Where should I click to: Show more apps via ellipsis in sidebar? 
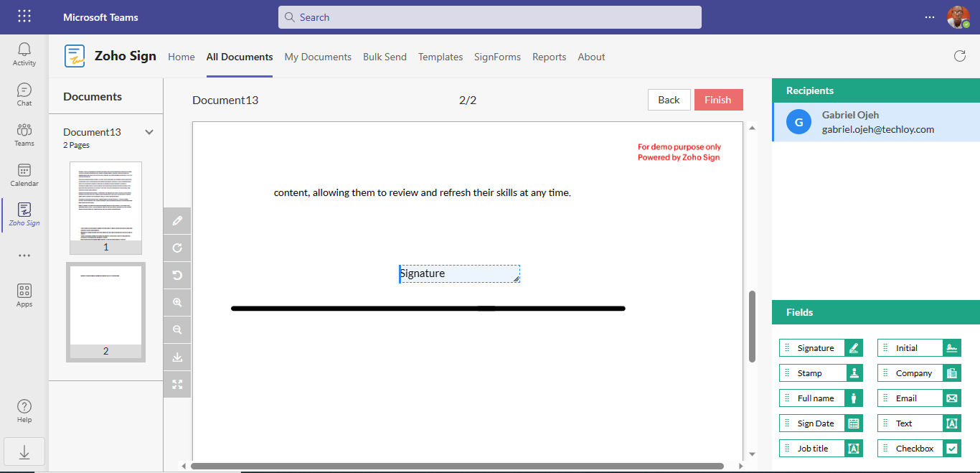(x=24, y=256)
